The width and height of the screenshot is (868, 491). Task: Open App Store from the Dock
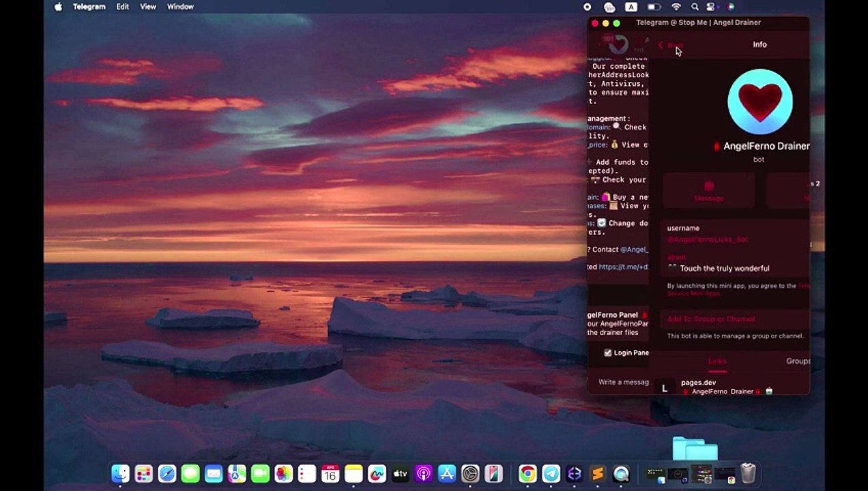[447, 473]
